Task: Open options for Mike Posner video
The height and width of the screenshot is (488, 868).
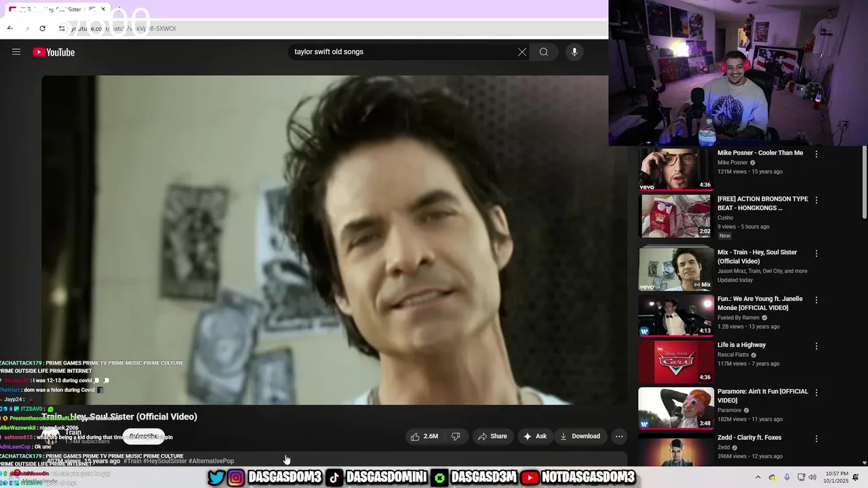Action: (816, 154)
